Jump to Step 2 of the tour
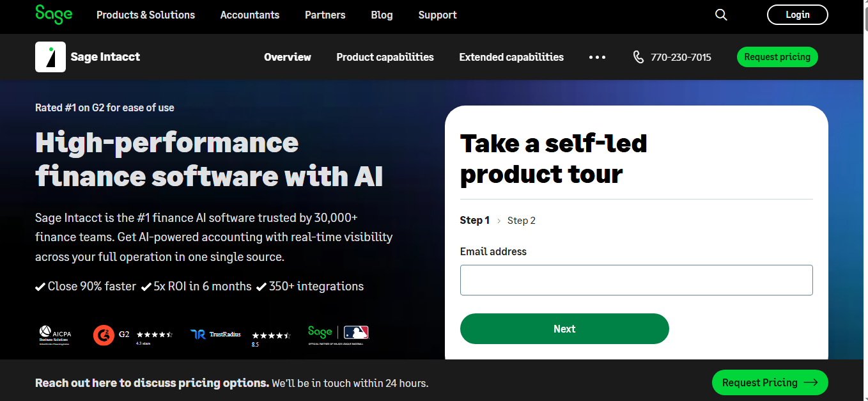Viewport: 868px width, 401px height. 522,220
